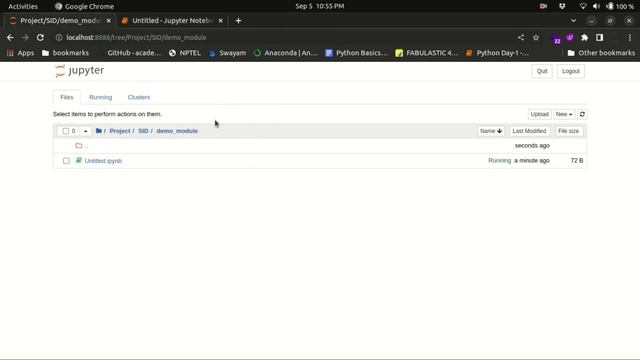
Task: Click the purple numbered extension badge
Action: (557, 39)
